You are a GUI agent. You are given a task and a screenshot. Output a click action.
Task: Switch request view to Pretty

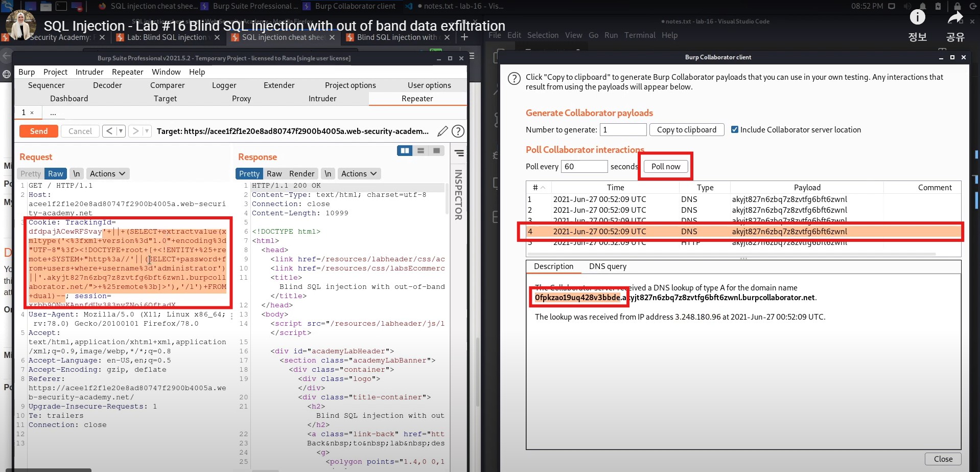point(31,174)
